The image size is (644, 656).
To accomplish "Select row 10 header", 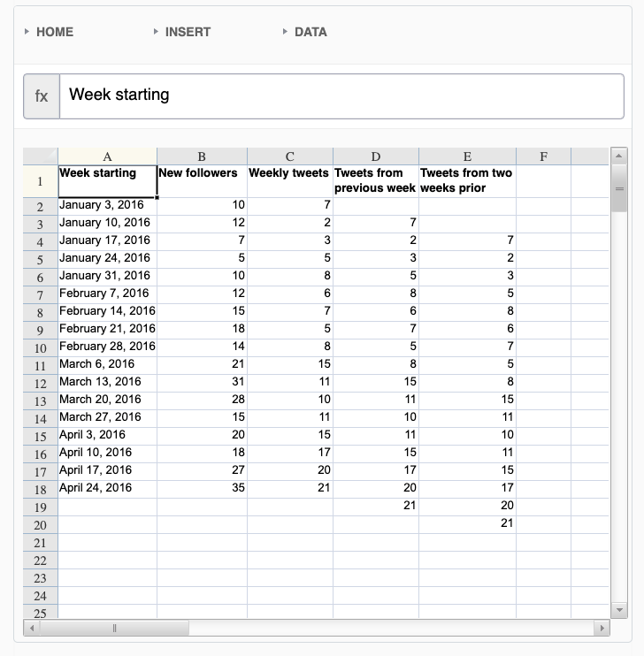I will point(40,348).
